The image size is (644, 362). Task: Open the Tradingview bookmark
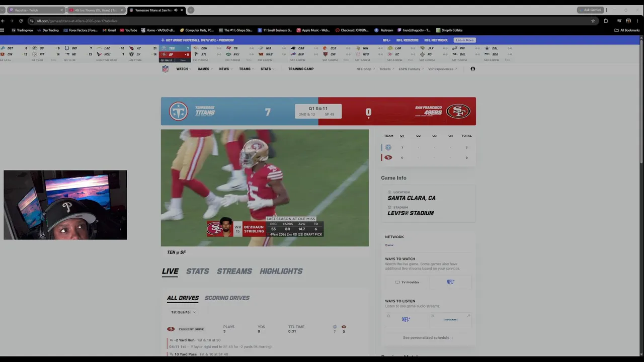point(22,30)
